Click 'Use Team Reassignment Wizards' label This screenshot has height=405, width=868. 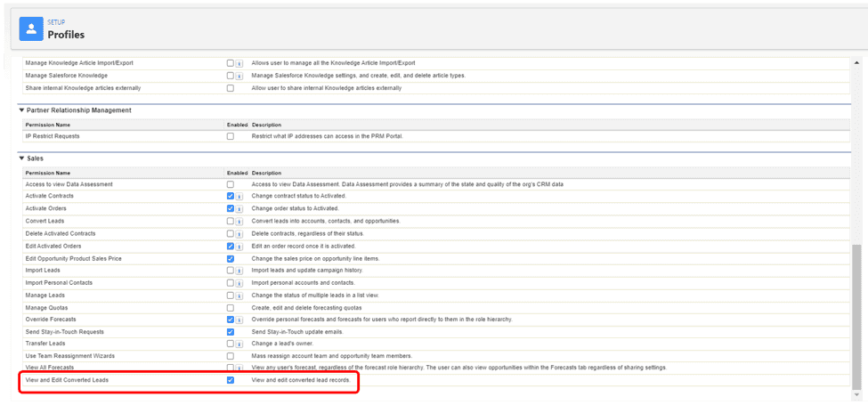click(69, 356)
